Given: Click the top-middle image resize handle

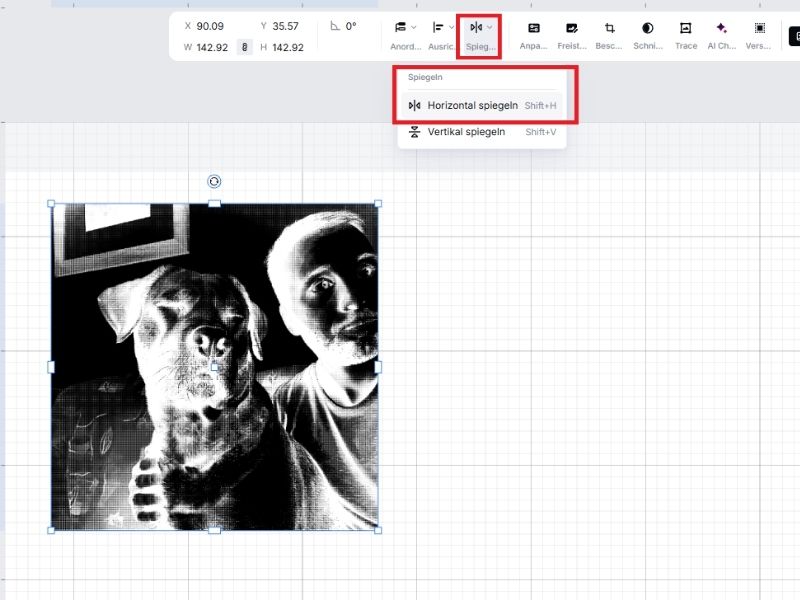Looking at the screenshot, I should (x=214, y=204).
